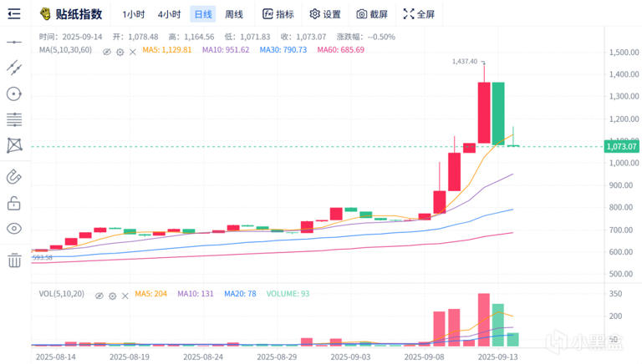
Task: Select the circle shape drawing tool
Action: click(x=14, y=94)
